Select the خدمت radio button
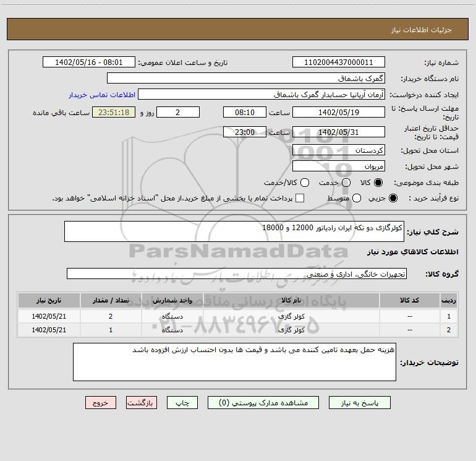Viewport: 476px width, 461px height. coord(346,183)
